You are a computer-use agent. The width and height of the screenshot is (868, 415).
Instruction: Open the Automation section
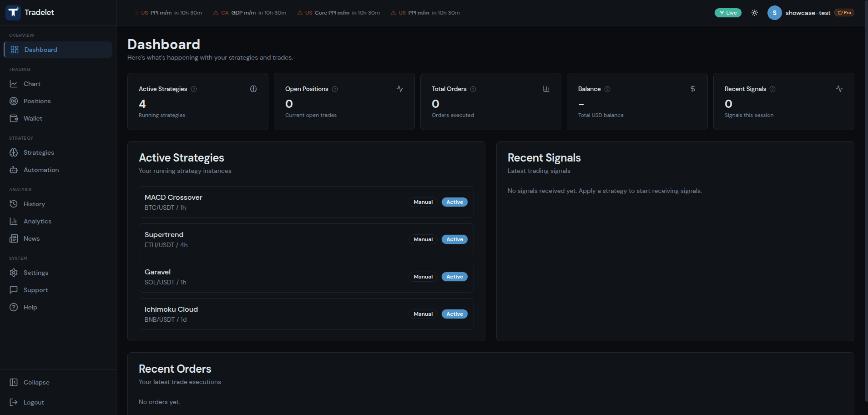(x=41, y=170)
